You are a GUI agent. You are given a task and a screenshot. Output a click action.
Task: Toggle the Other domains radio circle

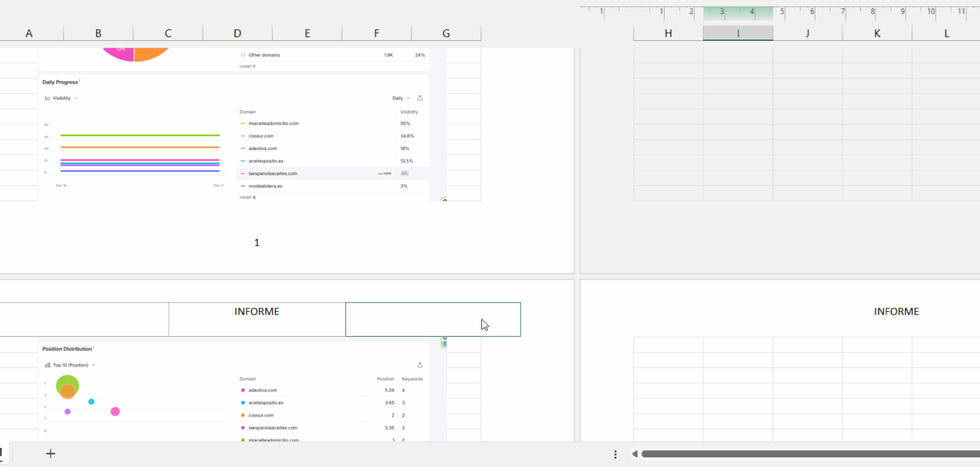tap(243, 55)
